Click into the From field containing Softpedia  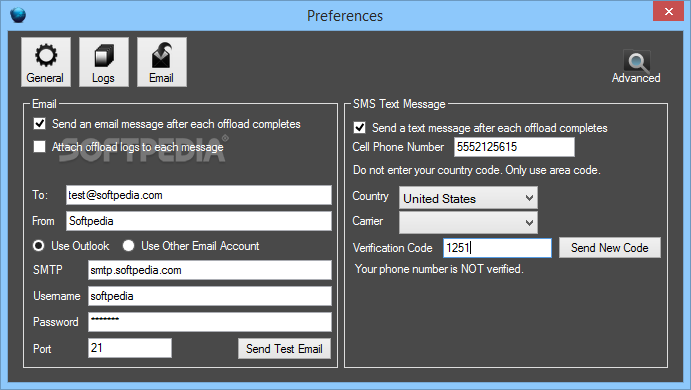(x=199, y=221)
